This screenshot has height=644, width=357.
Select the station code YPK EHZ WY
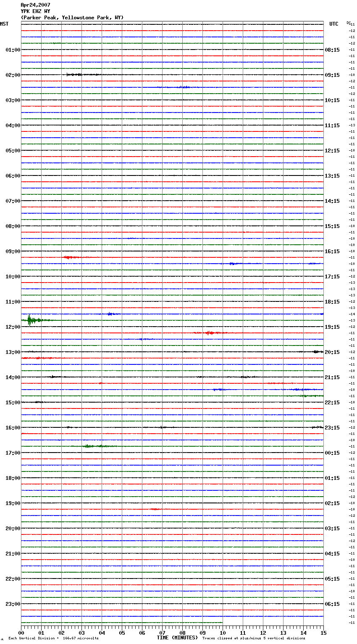click(35, 11)
